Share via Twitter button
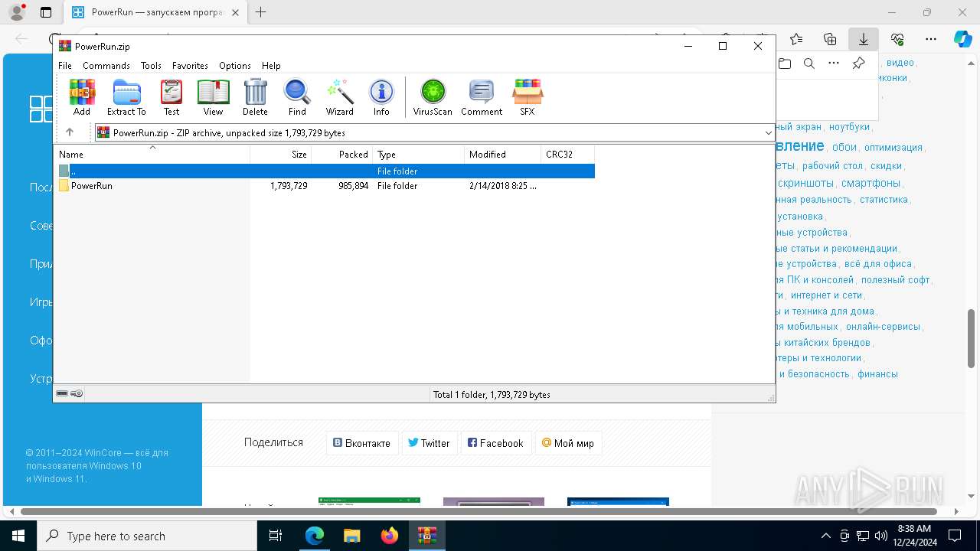The width and height of the screenshot is (980, 551). [x=429, y=443]
